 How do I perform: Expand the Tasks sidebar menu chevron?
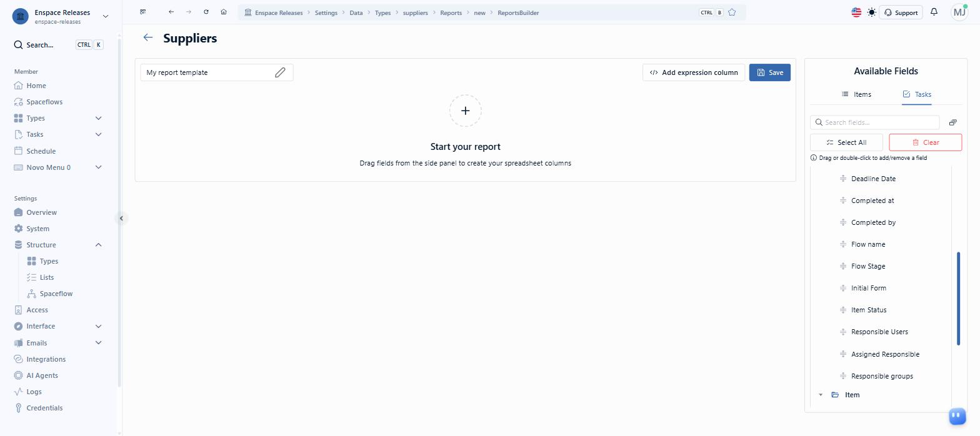click(98, 134)
